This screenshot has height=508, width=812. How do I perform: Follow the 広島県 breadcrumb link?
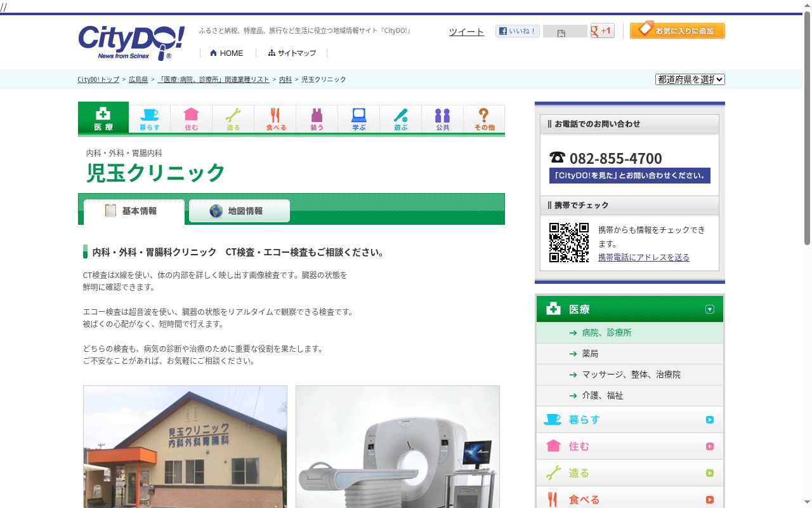coord(138,79)
